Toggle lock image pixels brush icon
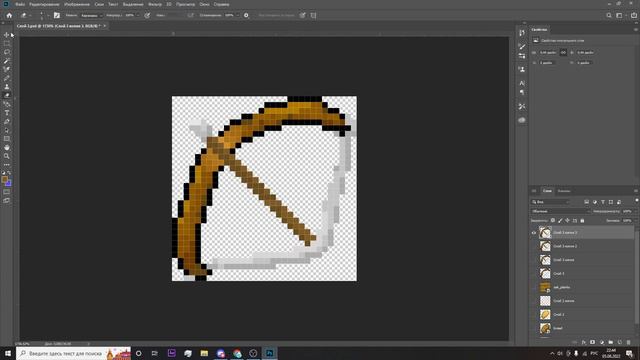 click(x=560, y=220)
